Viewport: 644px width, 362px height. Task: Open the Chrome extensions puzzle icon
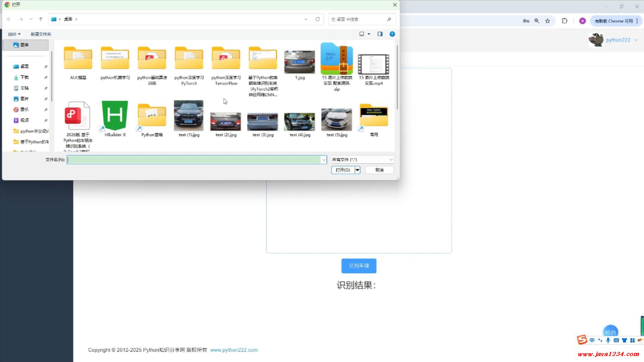(565, 21)
